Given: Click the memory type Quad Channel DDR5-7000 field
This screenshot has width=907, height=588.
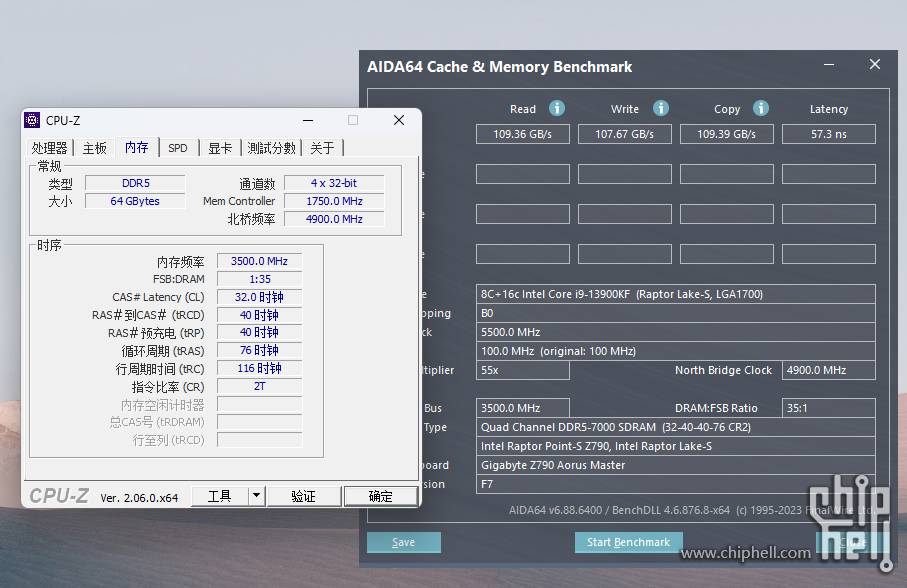Looking at the screenshot, I should pyautogui.click(x=676, y=427).
